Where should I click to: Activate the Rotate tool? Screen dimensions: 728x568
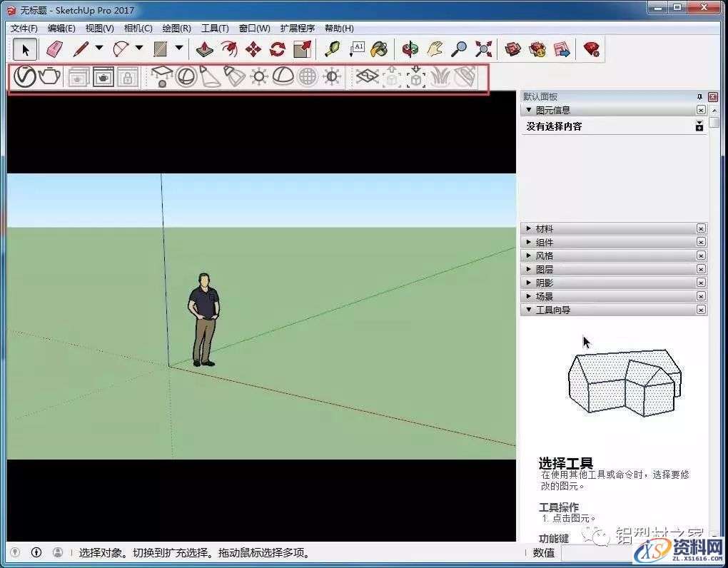click(x=276, y=49)
